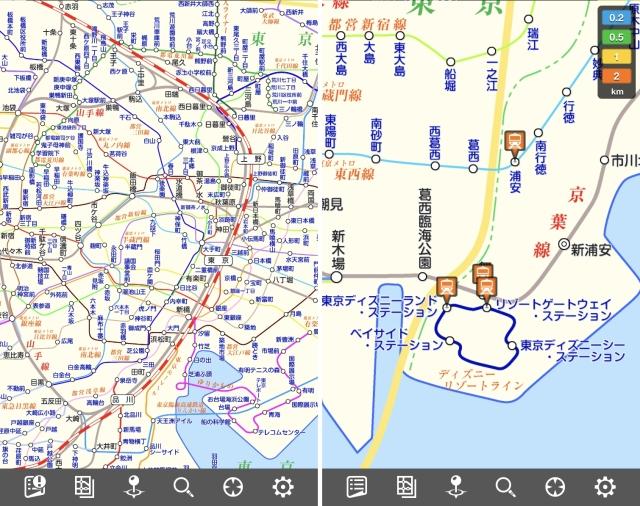Open settings gear on right screen
This screenshot has width=640, height=506.
pos(604,487)
